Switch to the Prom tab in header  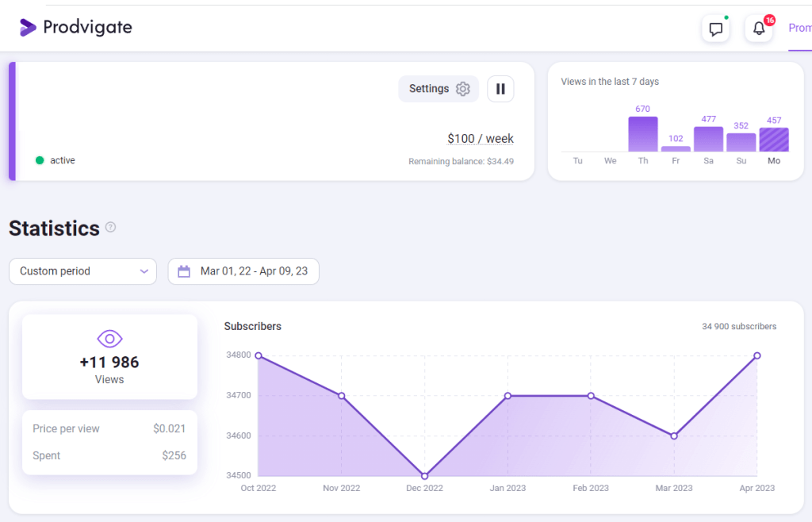pos(799,29)
